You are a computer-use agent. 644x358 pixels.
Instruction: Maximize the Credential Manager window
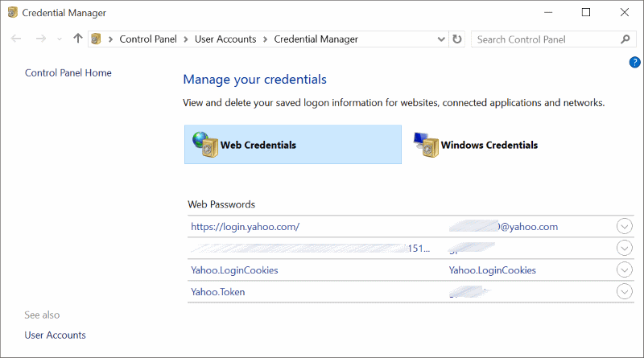[x=586, y=12]
